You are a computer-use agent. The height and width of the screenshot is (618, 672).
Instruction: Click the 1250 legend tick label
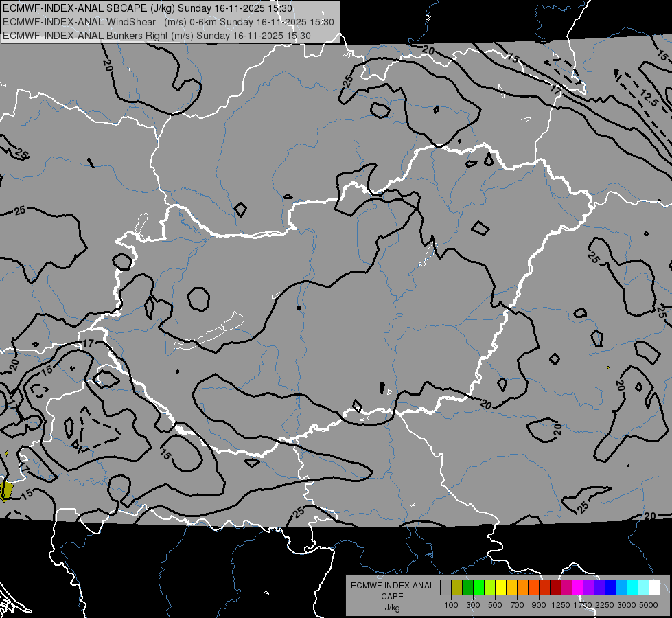tap(561, 605)
